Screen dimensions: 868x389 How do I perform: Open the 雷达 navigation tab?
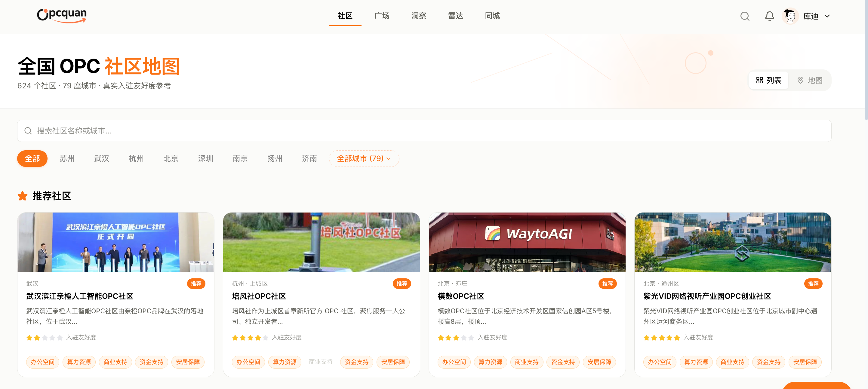click(x=455, y=16)
